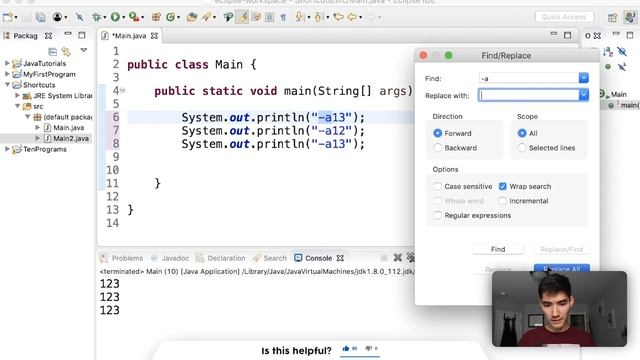640x360 pixels.
Task: Click the Previous Annotation toolbar icon
Action: tap(319, 17)
